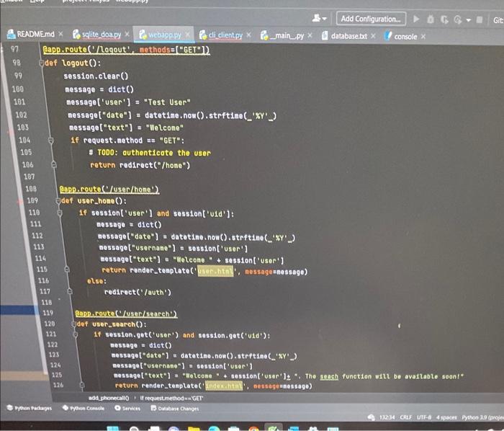The width and height of the screenshot is (504, 431).
Task: Click the add_phonecall() breadcrumb
Action: tap(109, 398)
